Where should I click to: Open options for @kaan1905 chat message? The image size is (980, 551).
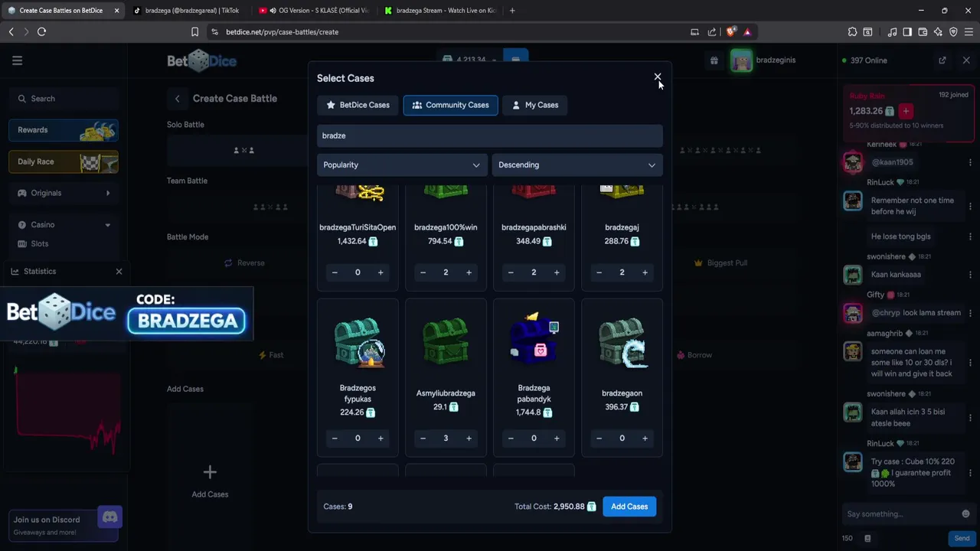coord(970,162)
